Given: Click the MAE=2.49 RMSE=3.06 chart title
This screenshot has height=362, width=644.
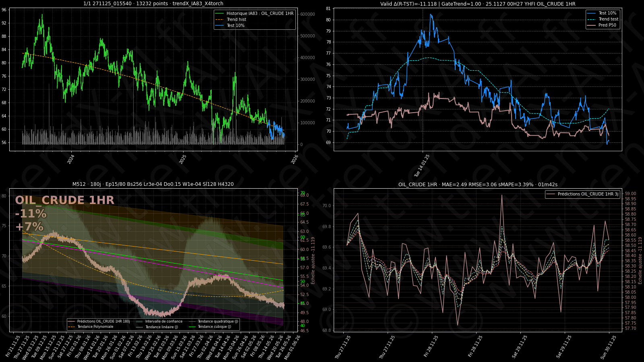Looking at the screenshot, I should pos(477,185).
